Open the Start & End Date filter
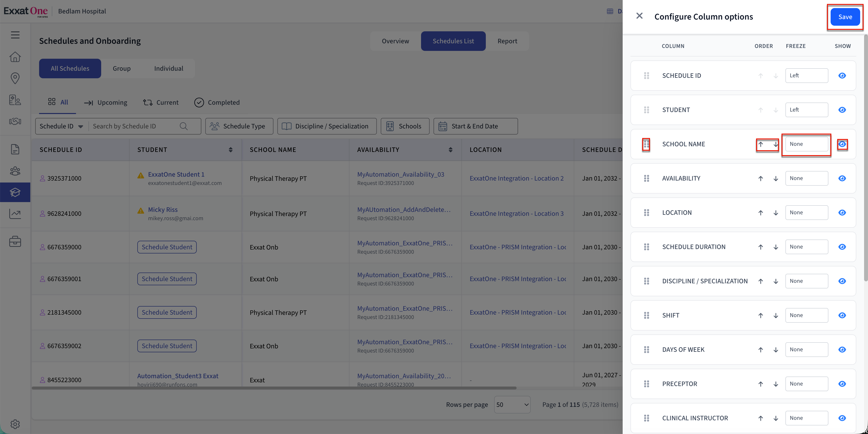This screenshot has height=434, width=868. click(476, 126)
